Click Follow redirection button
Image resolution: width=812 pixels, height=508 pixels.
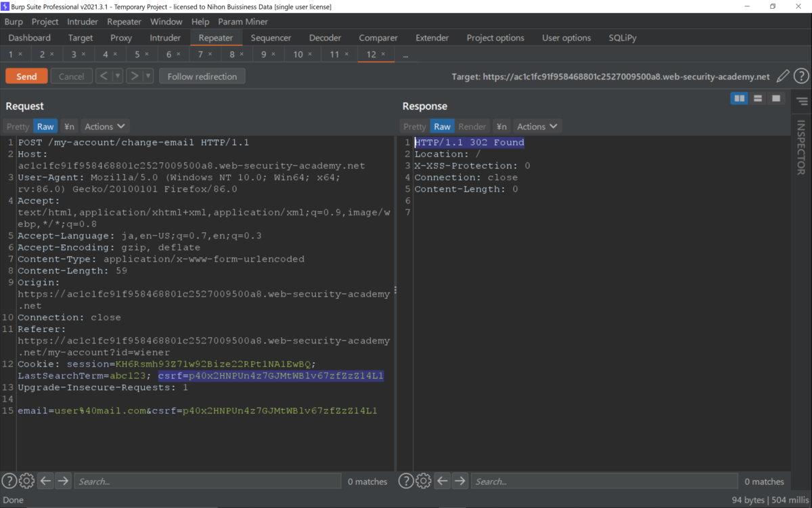click(x=202, y=77)
